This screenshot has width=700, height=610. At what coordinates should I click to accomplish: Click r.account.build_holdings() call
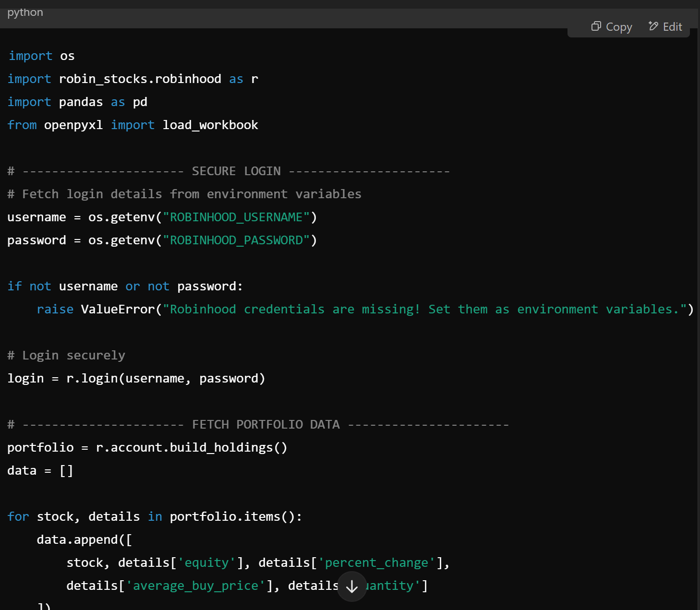coord(191,448)
